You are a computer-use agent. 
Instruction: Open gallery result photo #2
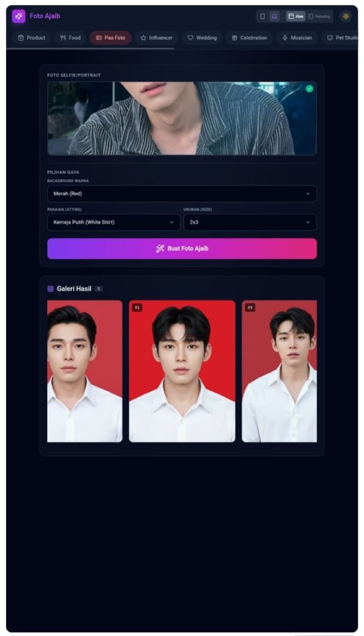click(x=182, y=371)
